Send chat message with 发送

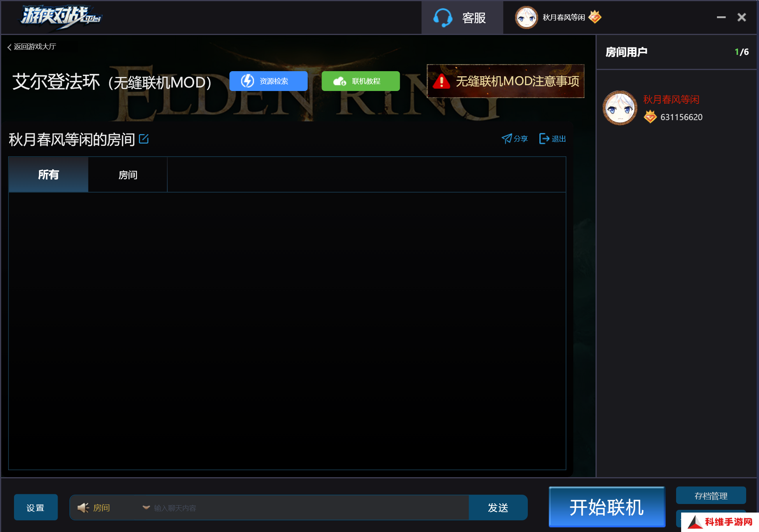(498, 507)
